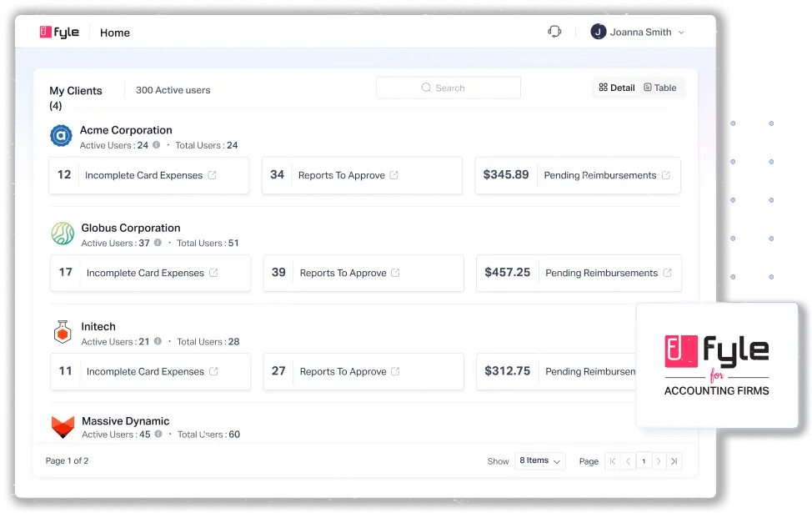Click Globus's $457.25 pending reimbursement amount

[x=508, y=272]
